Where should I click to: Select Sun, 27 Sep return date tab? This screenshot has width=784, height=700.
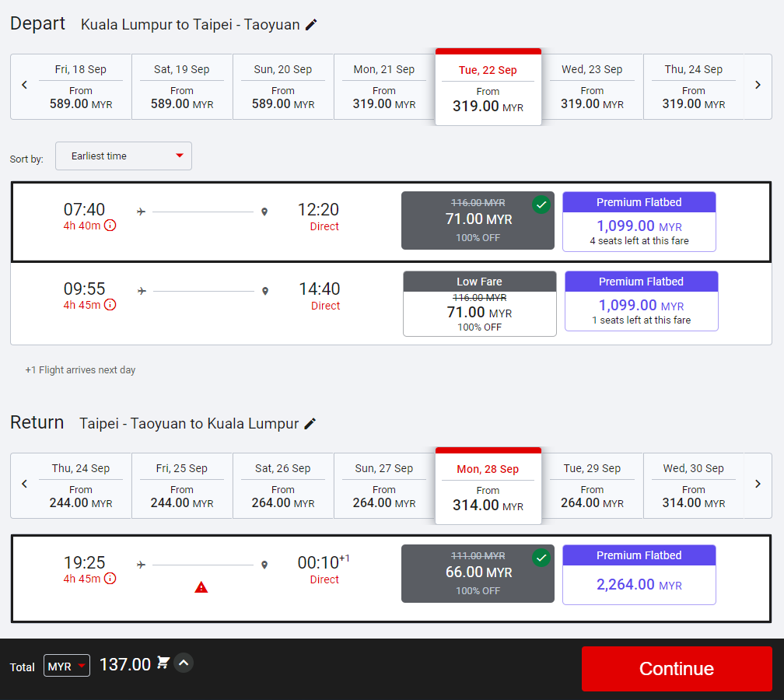pos(383,485)
